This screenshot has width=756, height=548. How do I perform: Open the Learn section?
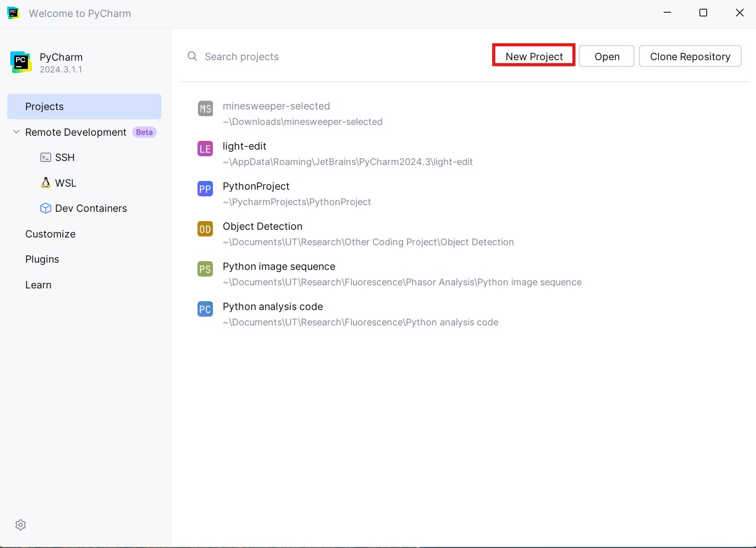click(39, 285)
